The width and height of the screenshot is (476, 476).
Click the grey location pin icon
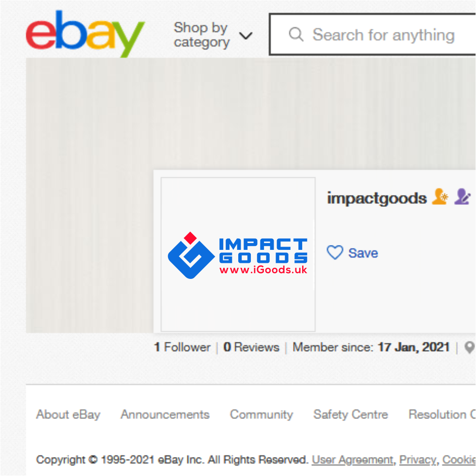tap(470, 347)
